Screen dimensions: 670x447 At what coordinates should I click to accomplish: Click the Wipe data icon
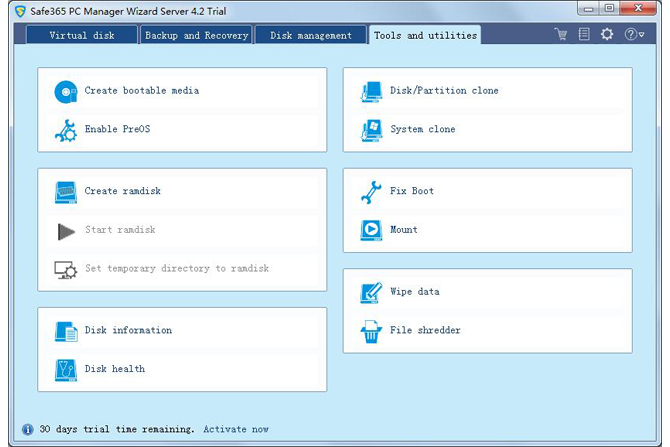click(371, 292)
